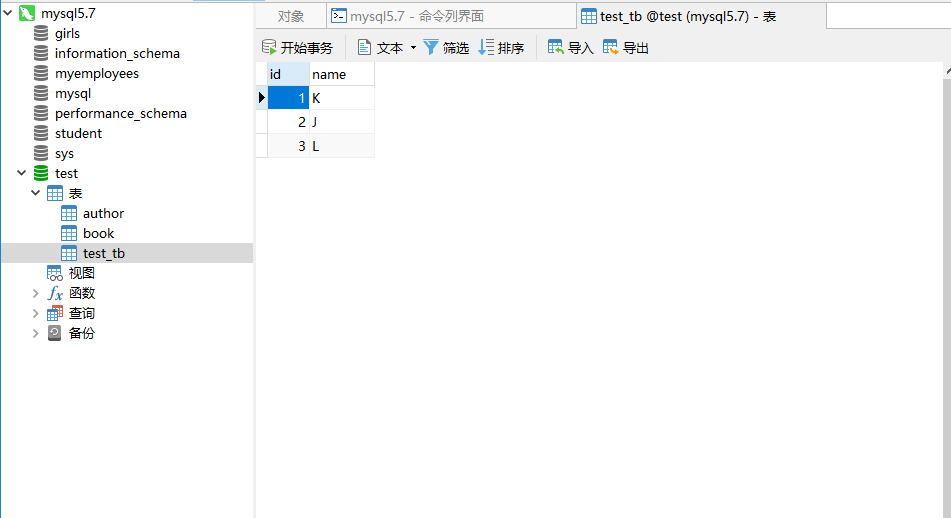951x518 pixels.
Task: Click the 表 tables group icon
Action: 55,193
